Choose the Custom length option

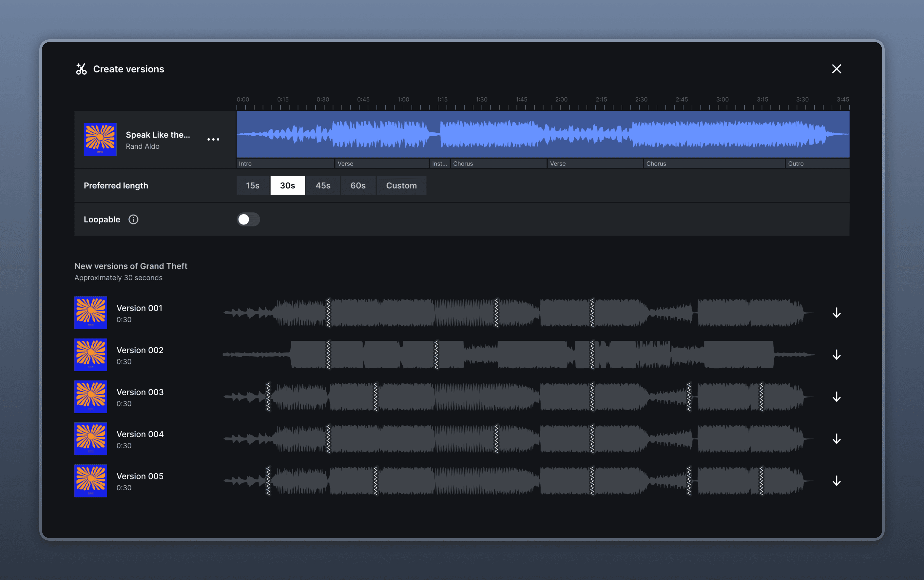pyautogui.click(x=401, y=186)
